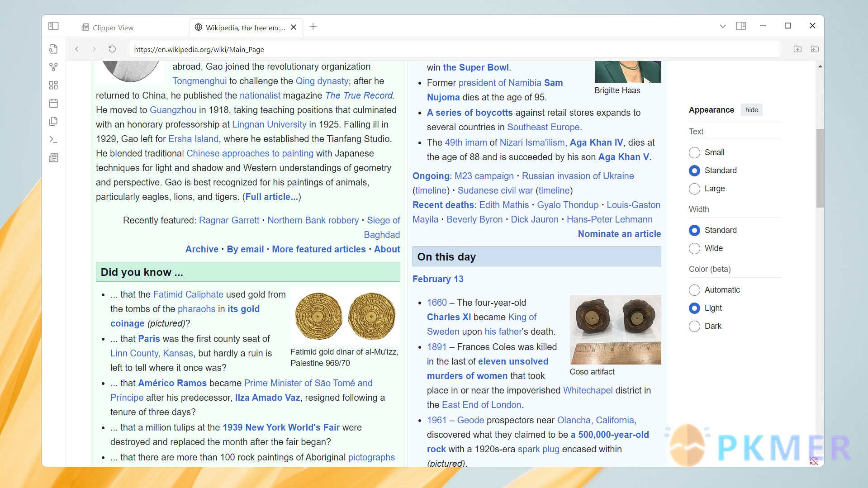
Task: Click the scrollbar up arrow
Action: coord(820,66)
